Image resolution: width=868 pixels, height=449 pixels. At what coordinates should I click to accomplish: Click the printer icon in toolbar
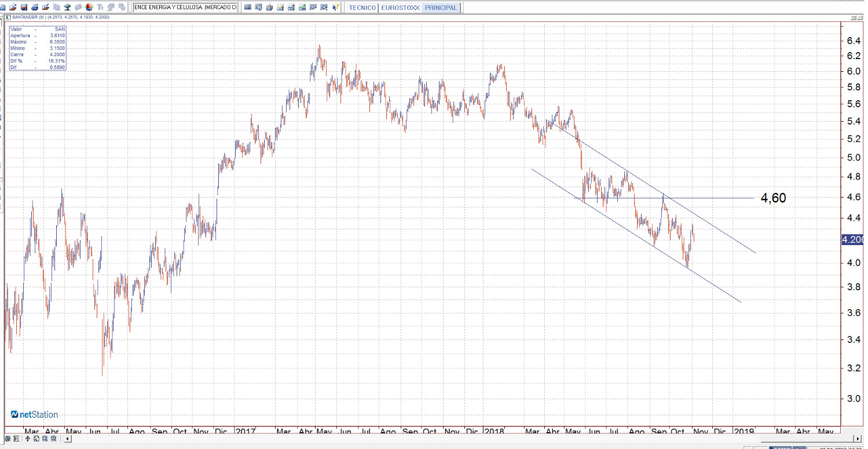(35, 8)
